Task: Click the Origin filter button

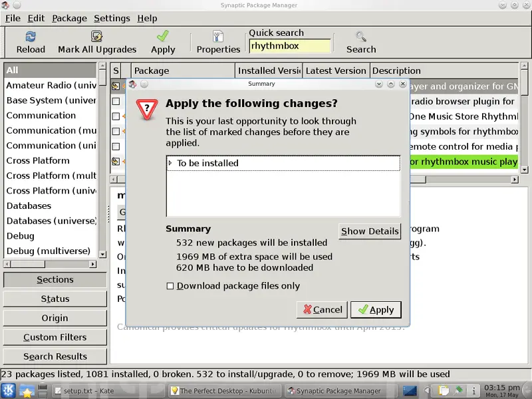Action: tap(55, 319)
